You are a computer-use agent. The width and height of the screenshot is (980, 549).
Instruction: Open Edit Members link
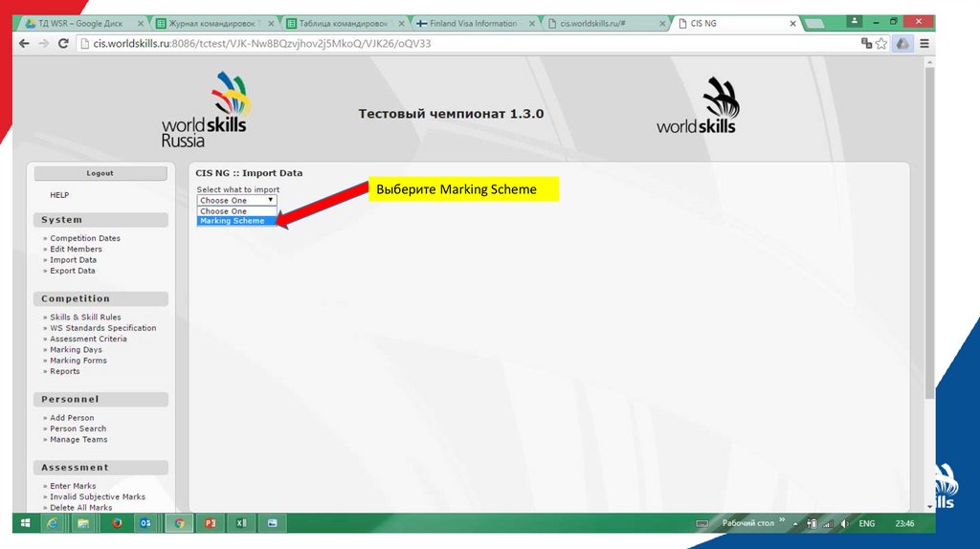click(76, 249)
